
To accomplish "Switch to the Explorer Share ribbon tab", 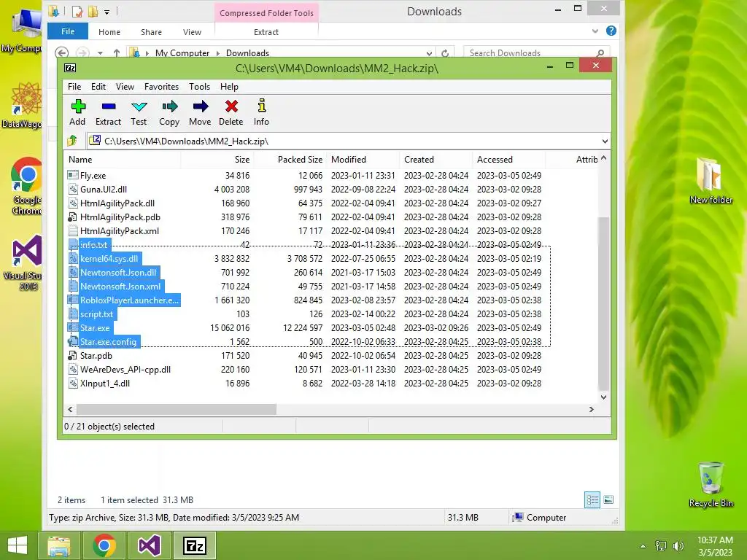I will (151, 32).
